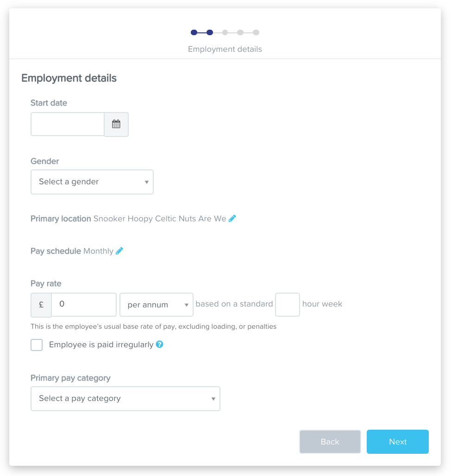
Task: Tick Employee is paid irregularly checkbox
Action: [37, 345]
